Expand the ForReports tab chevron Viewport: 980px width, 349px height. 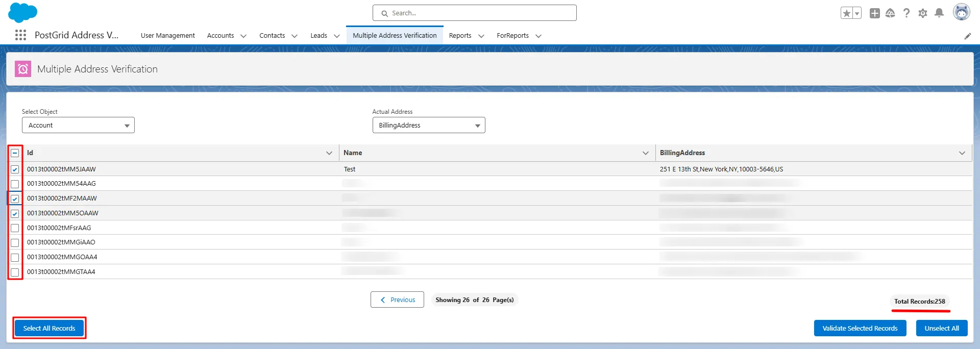tap(538, 36)
